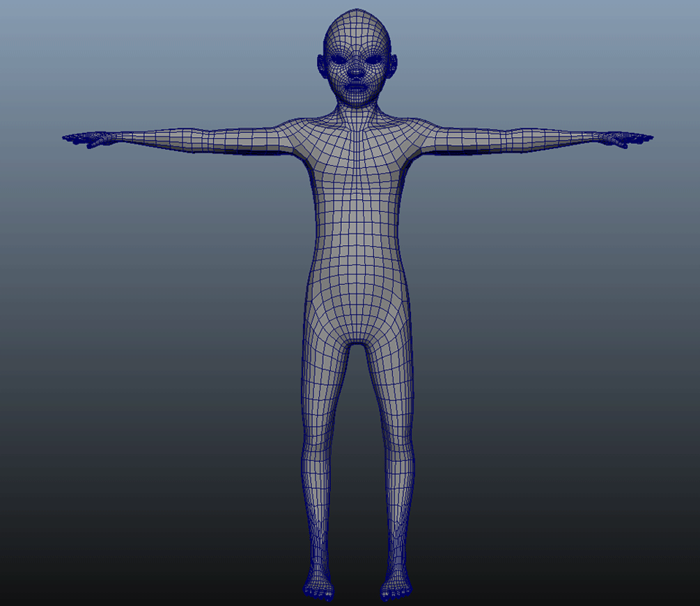Click the hand at the screen-right arm tip
Screen dimensions: 700x606
point(630,139)
